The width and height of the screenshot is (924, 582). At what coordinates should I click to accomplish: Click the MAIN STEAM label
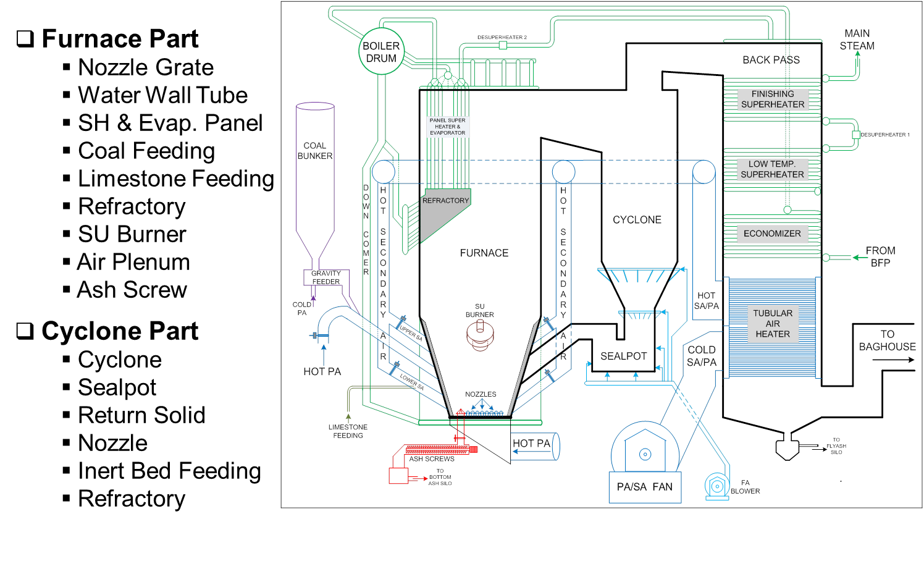pos(857,40)
